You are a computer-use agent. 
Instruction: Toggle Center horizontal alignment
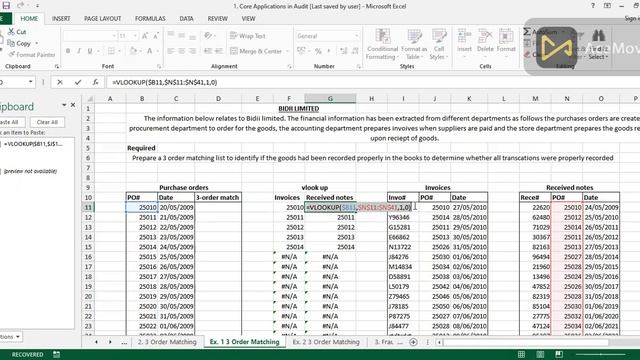[182, 51]
